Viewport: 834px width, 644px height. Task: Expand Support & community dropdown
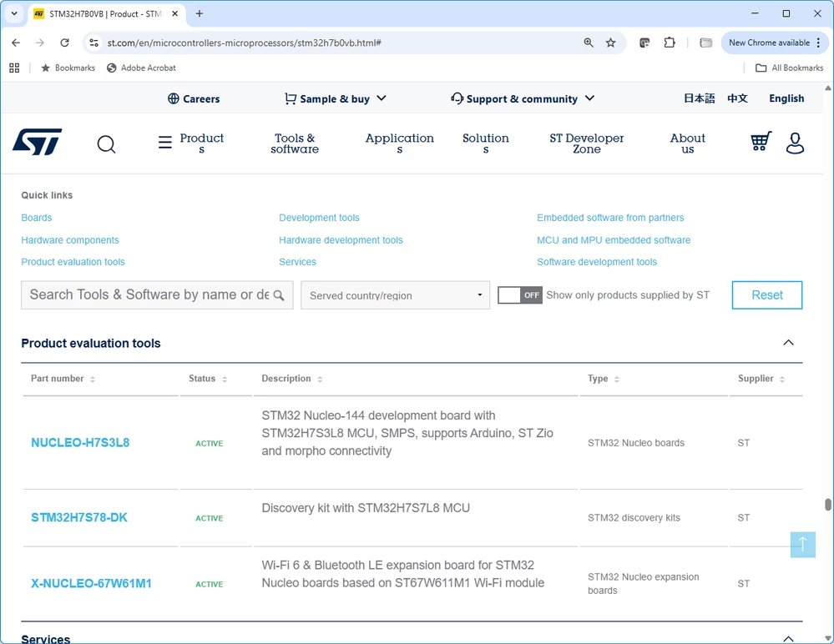pyautogui.click(x=589, y=98)
